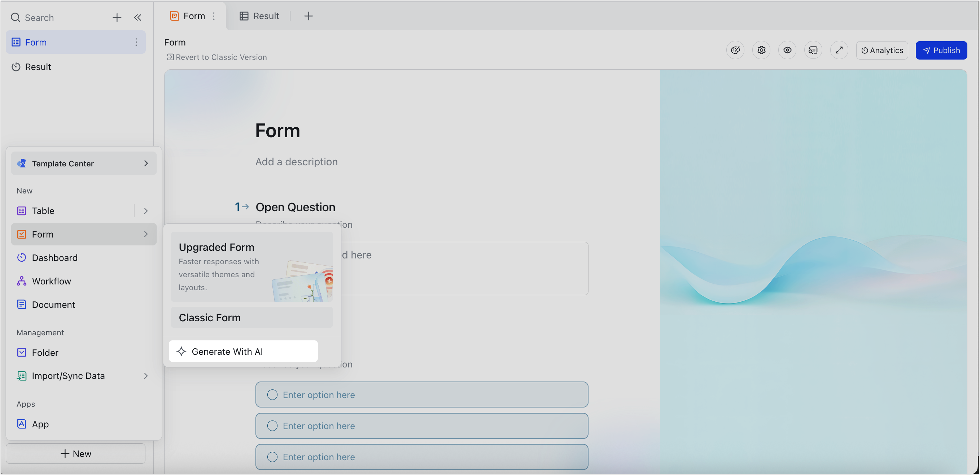Open form settings gear icon

point(761,50)
